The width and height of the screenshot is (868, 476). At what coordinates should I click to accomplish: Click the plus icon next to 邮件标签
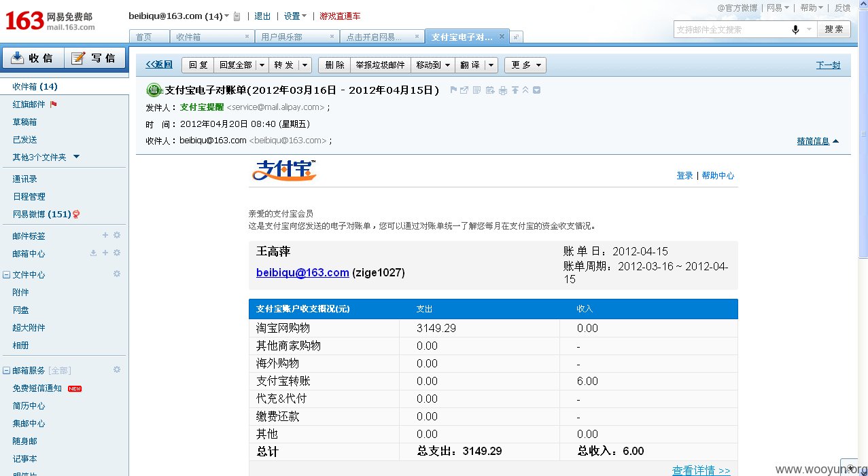pyautogui.click(x=105, y=235)
